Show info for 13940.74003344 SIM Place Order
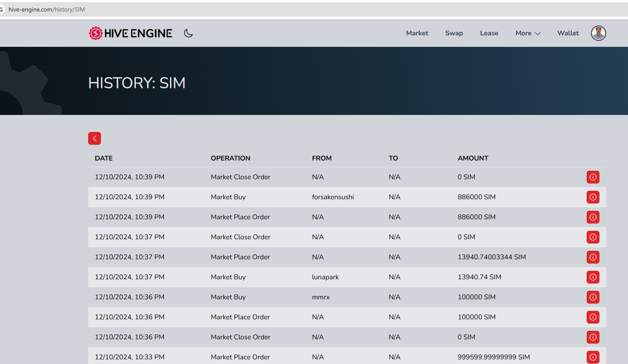The height and width of the screenshot is (364, 628). click(593, 257)
